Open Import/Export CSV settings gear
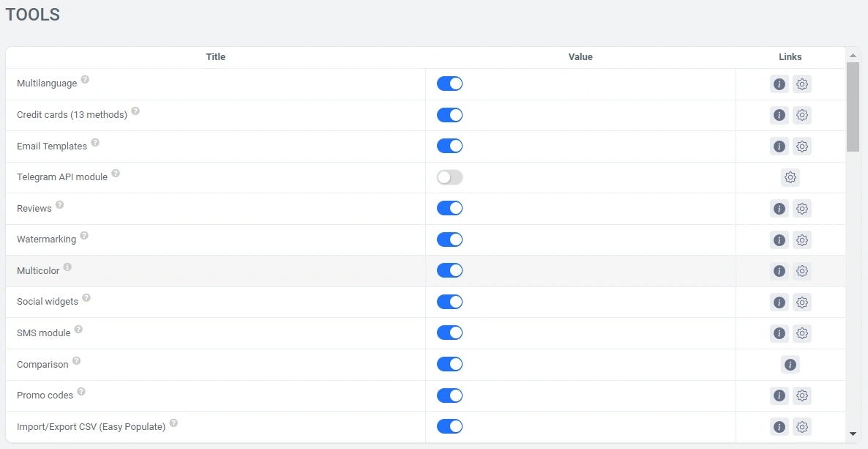 (802, 426)
